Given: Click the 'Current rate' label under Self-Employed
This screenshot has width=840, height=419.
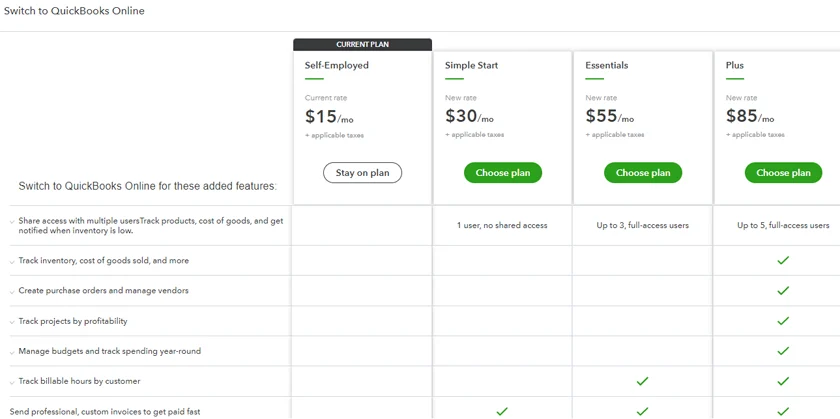Looking at the screenshot, I should coord(326,98).
